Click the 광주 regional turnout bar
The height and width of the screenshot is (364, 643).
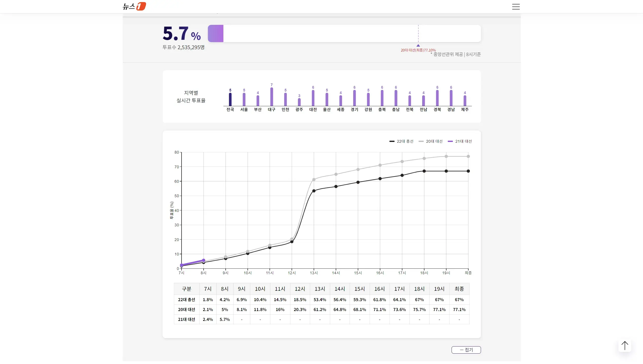pyautogui.click(x=299, y=102)
